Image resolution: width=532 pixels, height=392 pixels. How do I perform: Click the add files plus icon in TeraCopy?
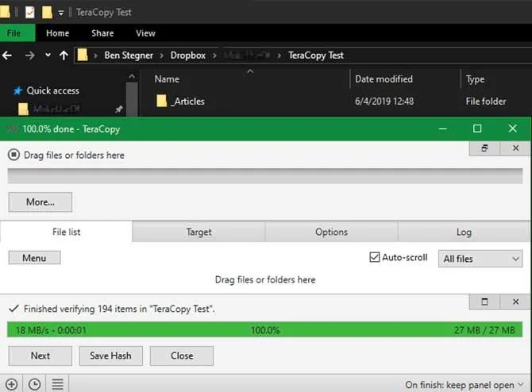coord(11,384)
